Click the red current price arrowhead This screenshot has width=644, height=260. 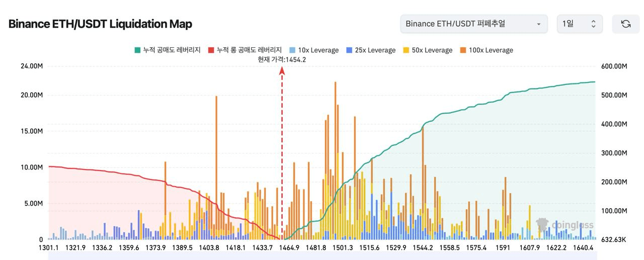pos(282,71)
